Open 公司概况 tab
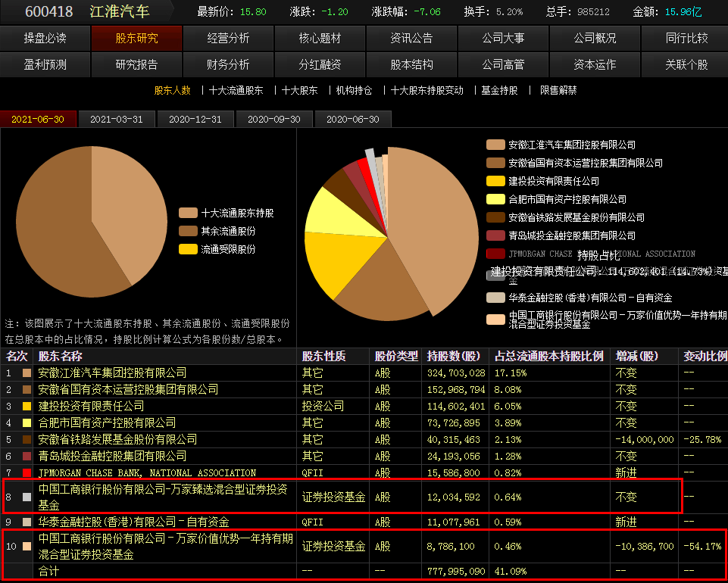This screenshot has width=728, height=583. click(x=595, y=38)
